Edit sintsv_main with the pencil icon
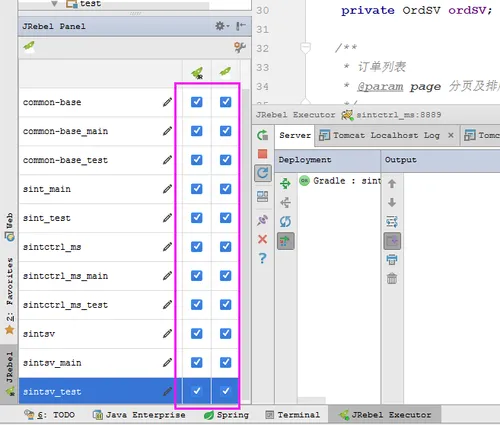Viewport: 500px width, 425px height. point(167,363)
